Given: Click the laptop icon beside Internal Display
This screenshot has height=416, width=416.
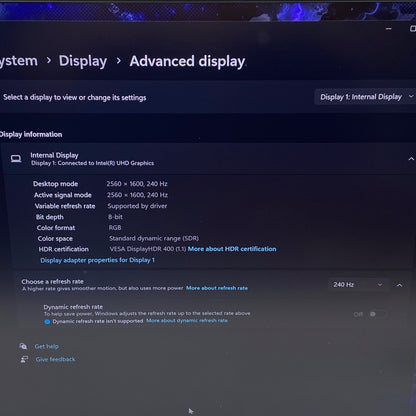Looking at the screenshot, I should (x=16, y=159).
